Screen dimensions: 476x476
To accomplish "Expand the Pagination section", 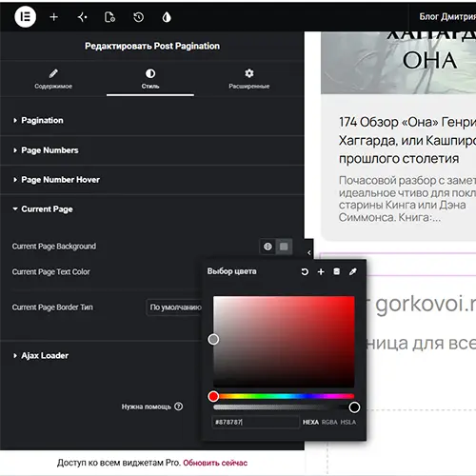I will click(x=151, y=120).
